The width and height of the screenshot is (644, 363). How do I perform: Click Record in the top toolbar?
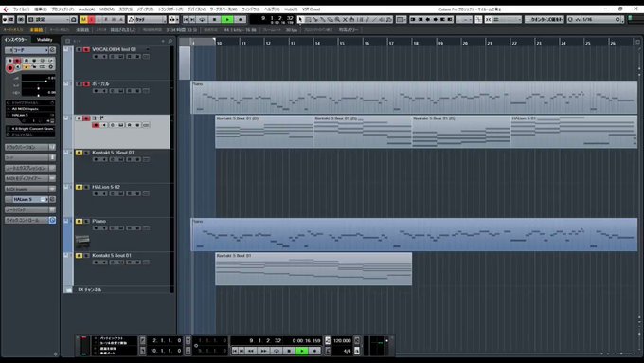point(241,19)
